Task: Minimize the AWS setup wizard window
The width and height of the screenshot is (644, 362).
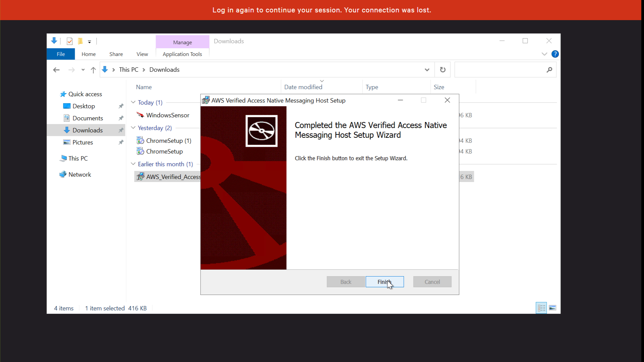Action: click(x=400, y=100)
